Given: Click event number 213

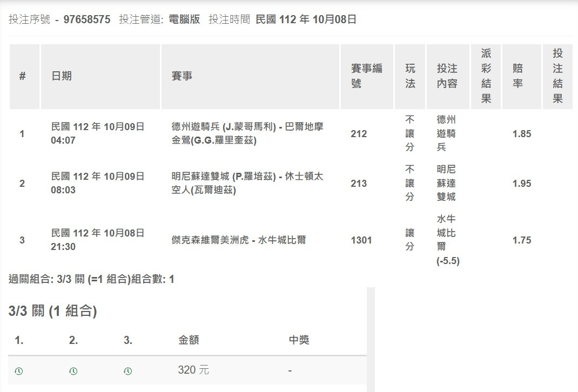Looking at the screenshot, I should pos(359,184).
